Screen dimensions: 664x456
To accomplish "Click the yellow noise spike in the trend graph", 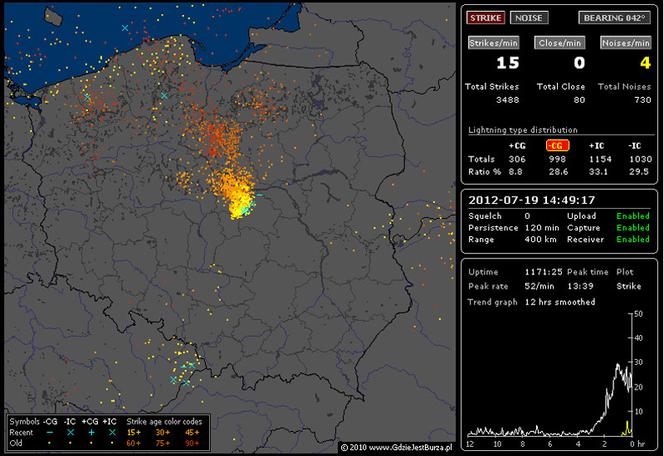I will click(627, 427).
